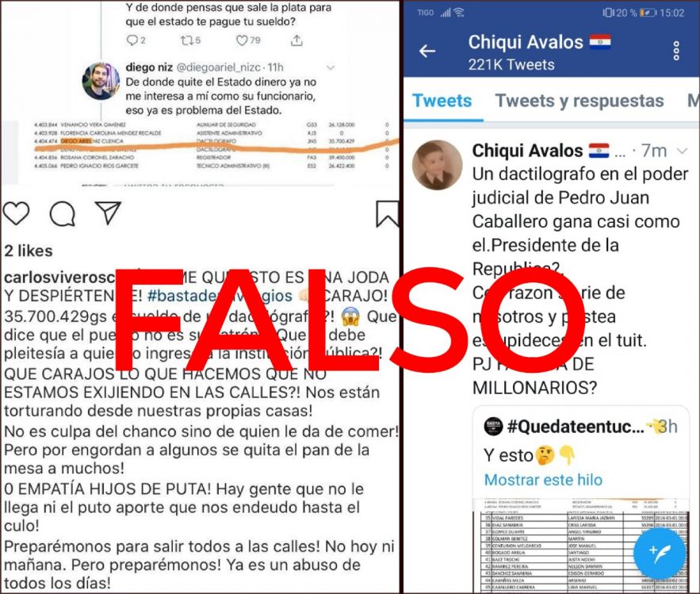The height and width of the screenshot is (594, 700).
Task: Click the tweet reply icon with count 2
Action: [x=136, y=40]
